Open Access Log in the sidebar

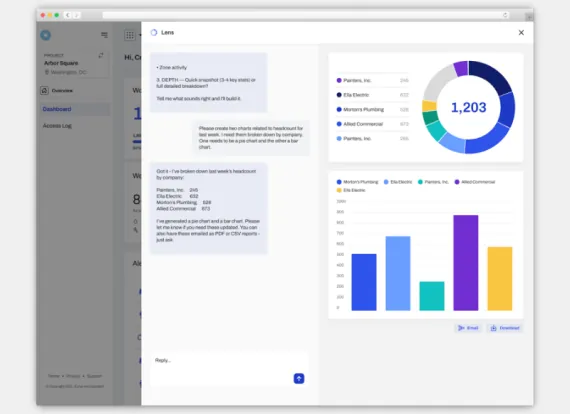point(57,126)
